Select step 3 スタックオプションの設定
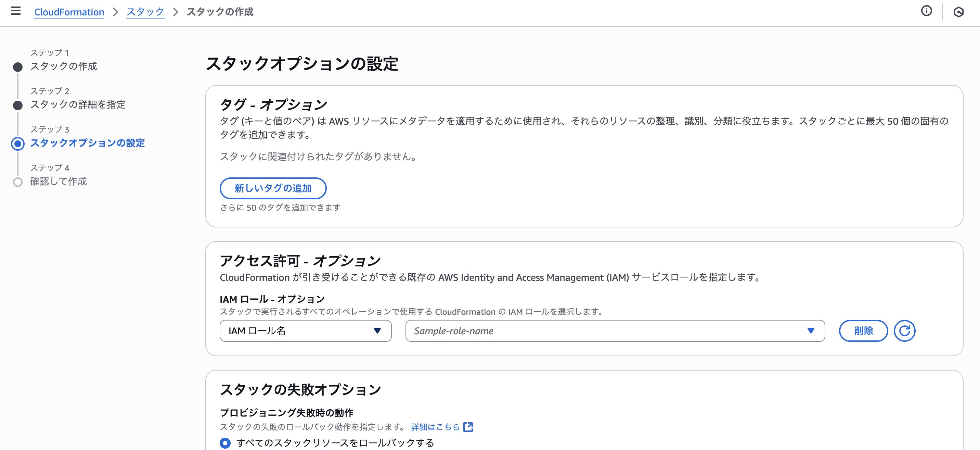Viewport: 980px width, 450px height. pos(88,143)
